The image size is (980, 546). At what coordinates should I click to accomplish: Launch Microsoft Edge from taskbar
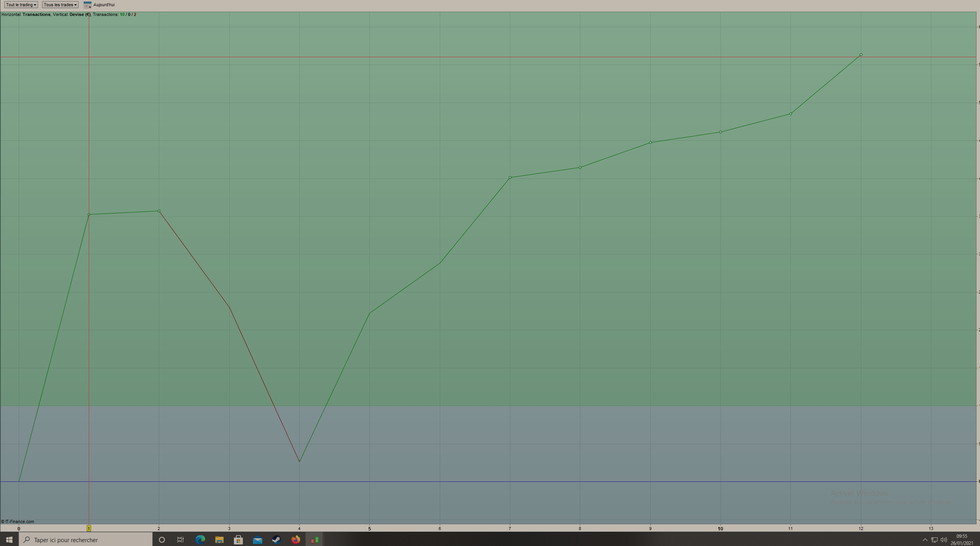click(x=200, y=540)
